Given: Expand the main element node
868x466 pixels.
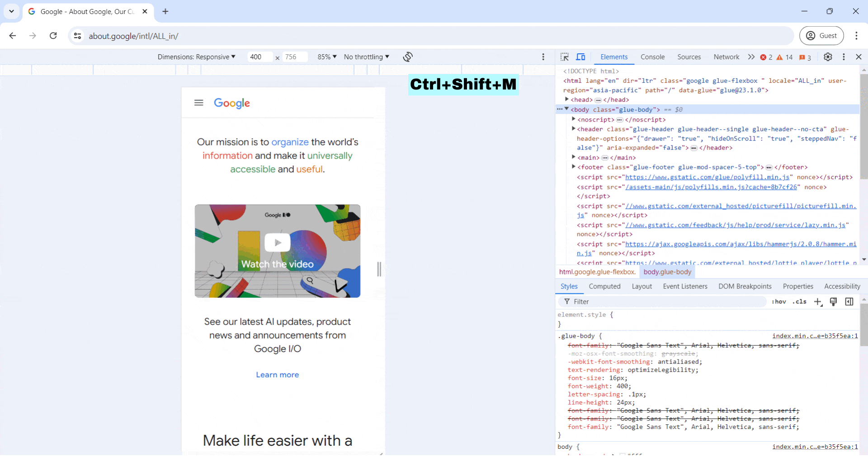Looking at the screenshot, I should pos(573,157).
